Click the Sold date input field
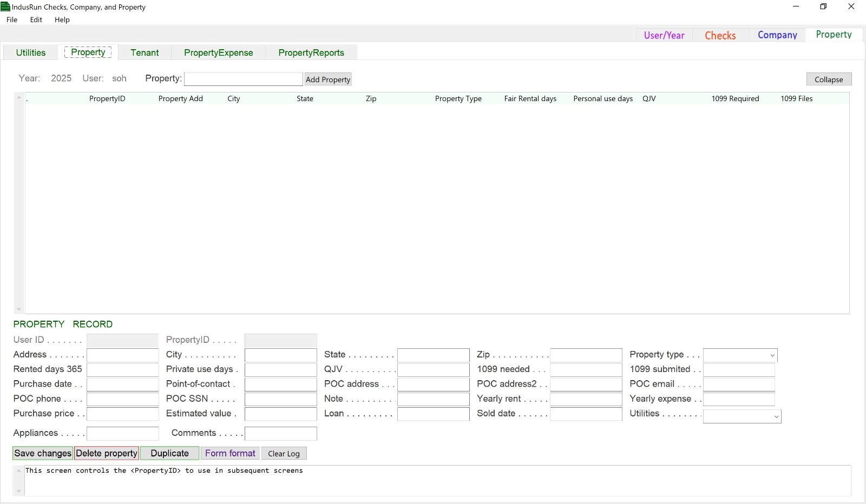 (586, 414)
